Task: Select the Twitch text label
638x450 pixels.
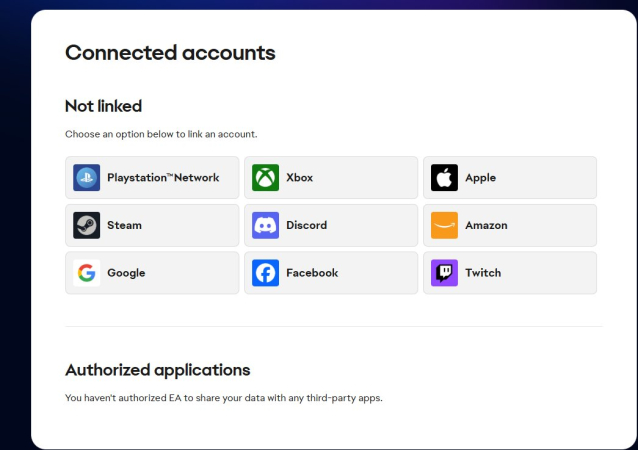Action: (483, 273)
